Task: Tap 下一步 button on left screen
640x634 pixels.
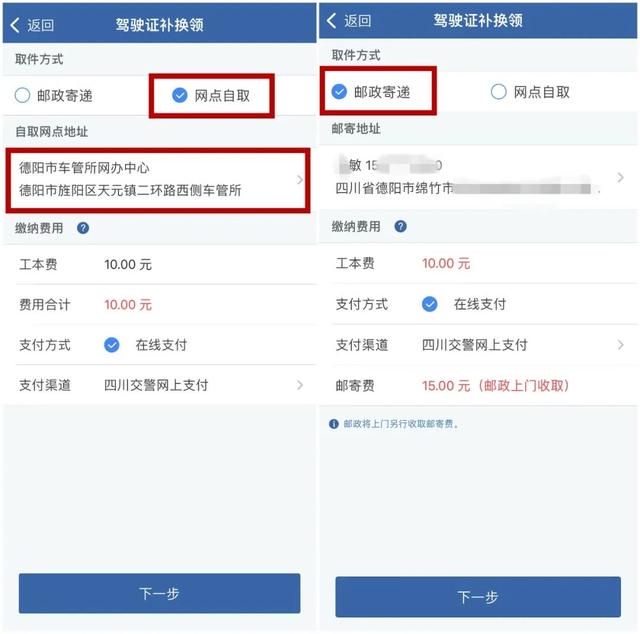Action: pyautogui.click(x=160, y=593)
